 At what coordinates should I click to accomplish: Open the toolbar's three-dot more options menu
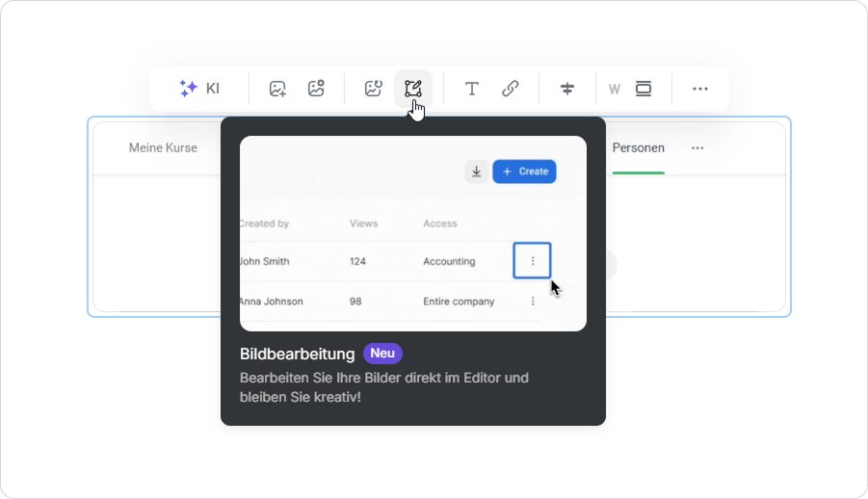[x=700, y=89]
